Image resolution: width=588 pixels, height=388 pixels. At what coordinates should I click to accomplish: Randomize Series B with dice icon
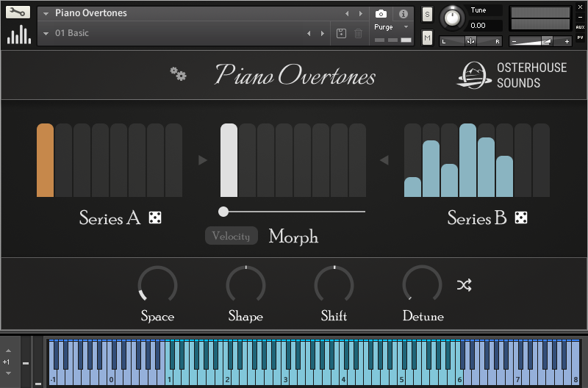(x=520, y=218)
